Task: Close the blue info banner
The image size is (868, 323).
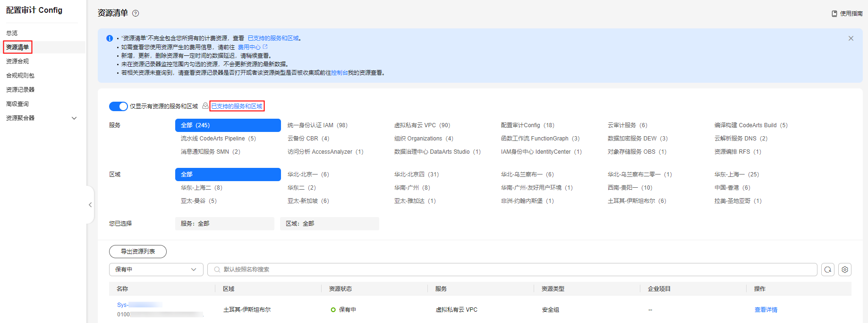Action: point(851,38)
